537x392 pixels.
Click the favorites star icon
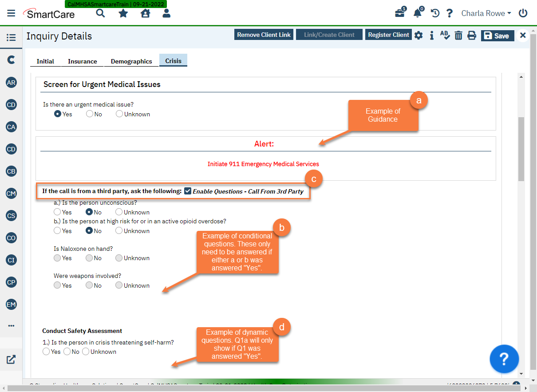coord(123,13)
